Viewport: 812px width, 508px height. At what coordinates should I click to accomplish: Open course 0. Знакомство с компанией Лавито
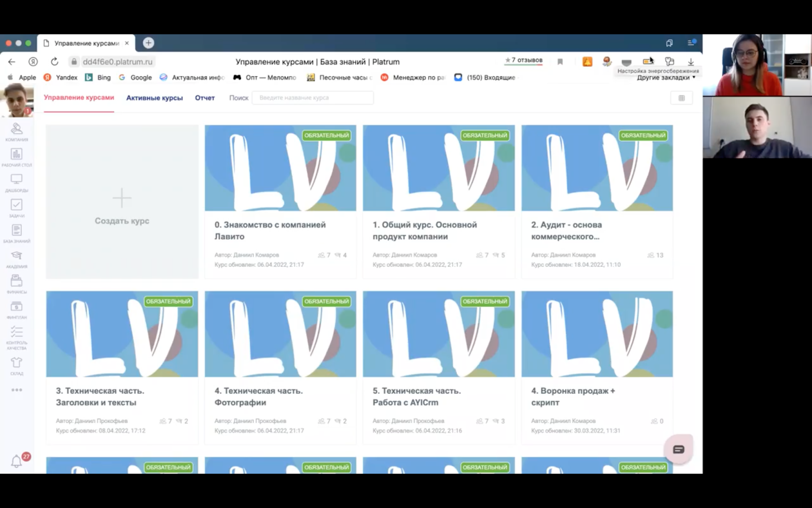280,202
